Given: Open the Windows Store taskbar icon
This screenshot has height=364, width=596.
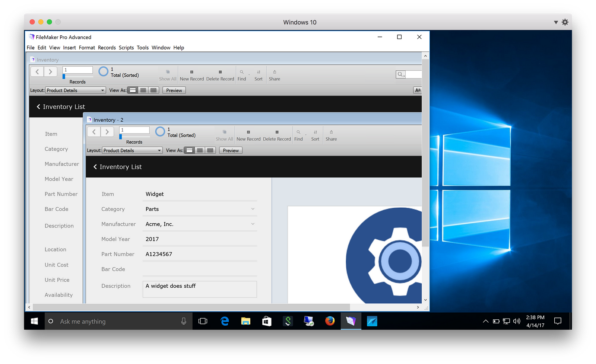Looking at the screenshot, I should pos(267,321).
